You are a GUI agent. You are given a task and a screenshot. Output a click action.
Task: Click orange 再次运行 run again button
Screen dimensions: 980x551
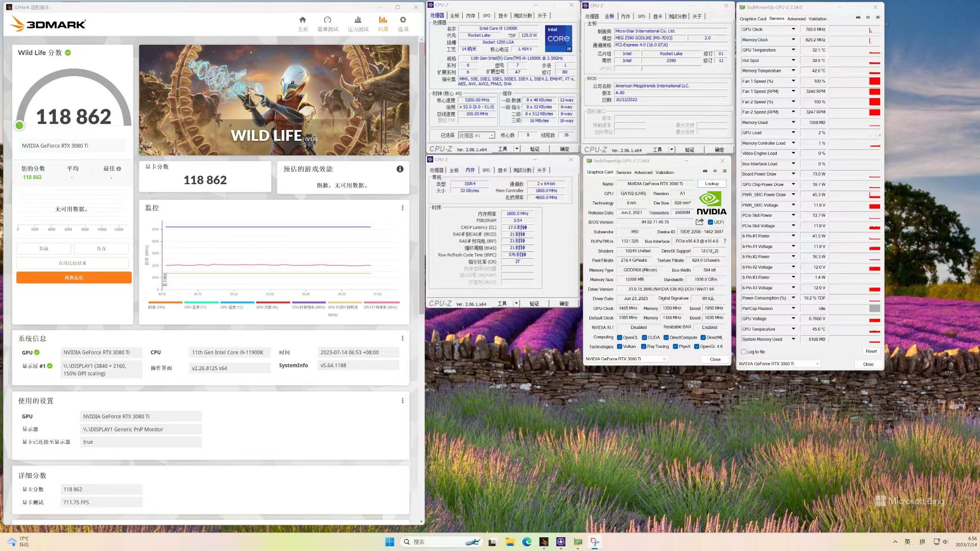click(x=74, y=278)
